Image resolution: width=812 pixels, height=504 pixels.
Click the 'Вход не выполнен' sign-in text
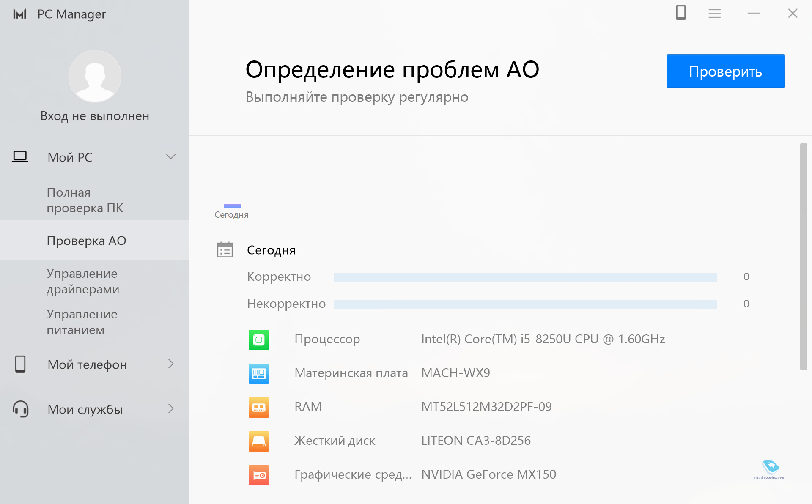pos(95,116)
